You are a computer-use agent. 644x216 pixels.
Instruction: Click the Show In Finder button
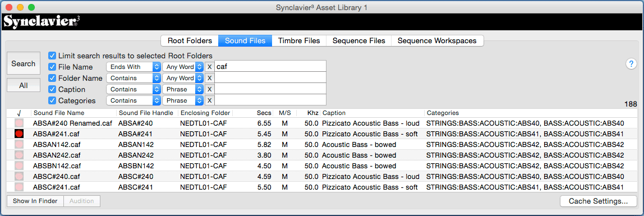35,201
